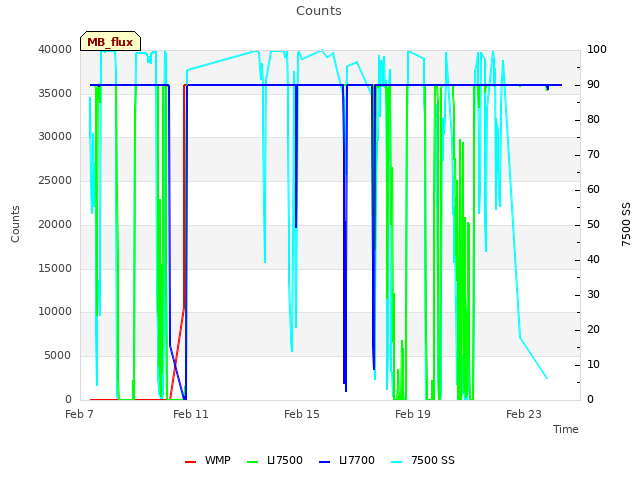This screenshot has height=480, width=640.
Task: Click the 25000 left-axis tick label
Action: pyautogui.click(x=55, y=180)
